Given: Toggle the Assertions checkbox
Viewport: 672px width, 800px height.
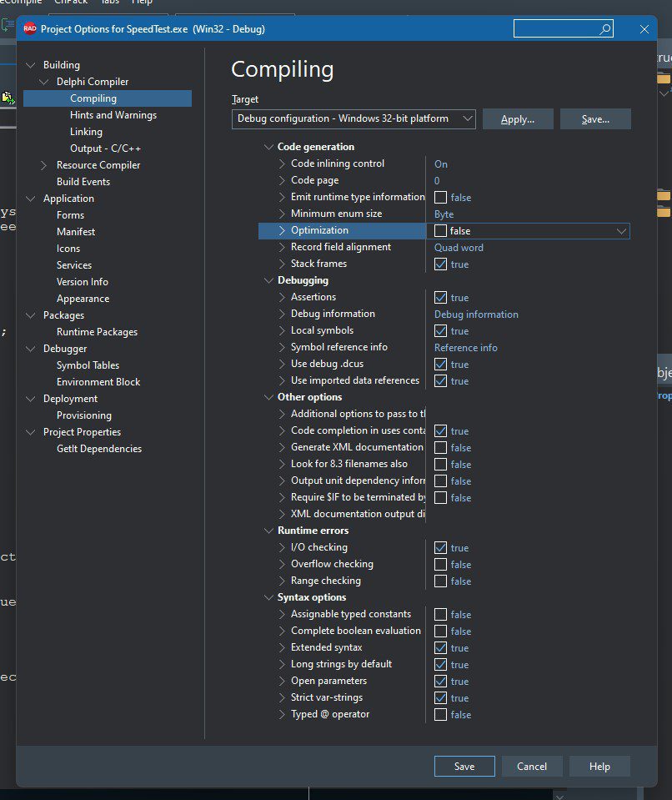Looking at the screenshot, I should coord(440,298).
